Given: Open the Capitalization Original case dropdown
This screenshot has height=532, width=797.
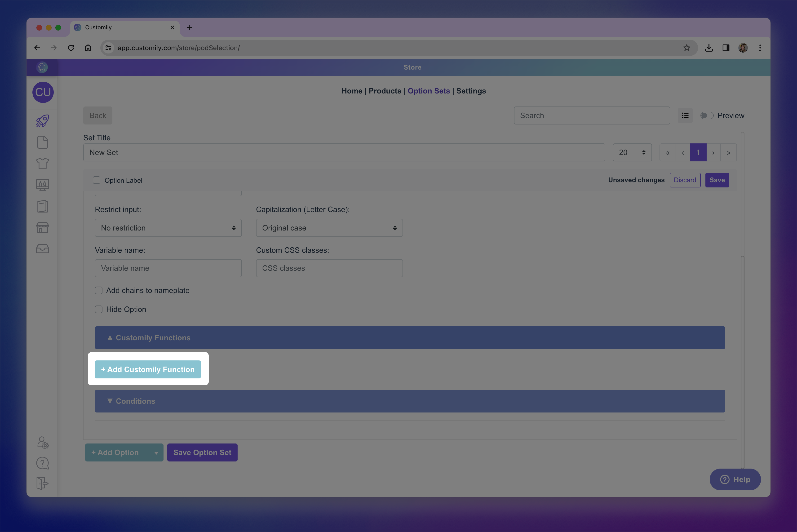Looking at the screenshot, I should pyautogui.click(x=329, y=228).
